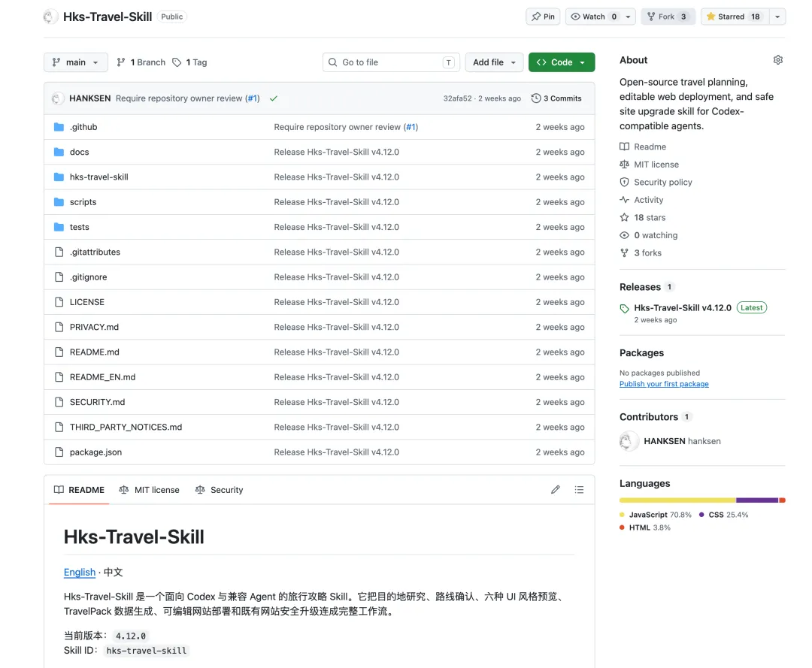Screen dimensions: 812x668
Task: Open the tests folder
Action: click(x=79, y=227)
